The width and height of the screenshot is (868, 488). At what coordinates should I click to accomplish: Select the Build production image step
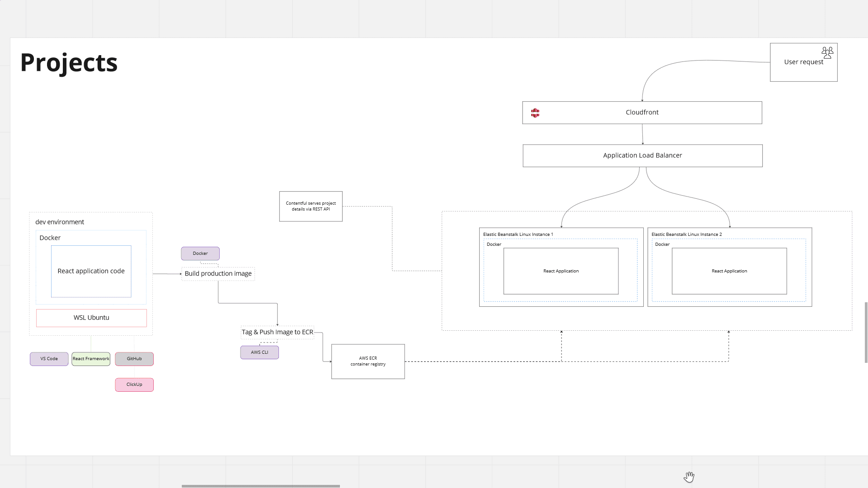218,274
